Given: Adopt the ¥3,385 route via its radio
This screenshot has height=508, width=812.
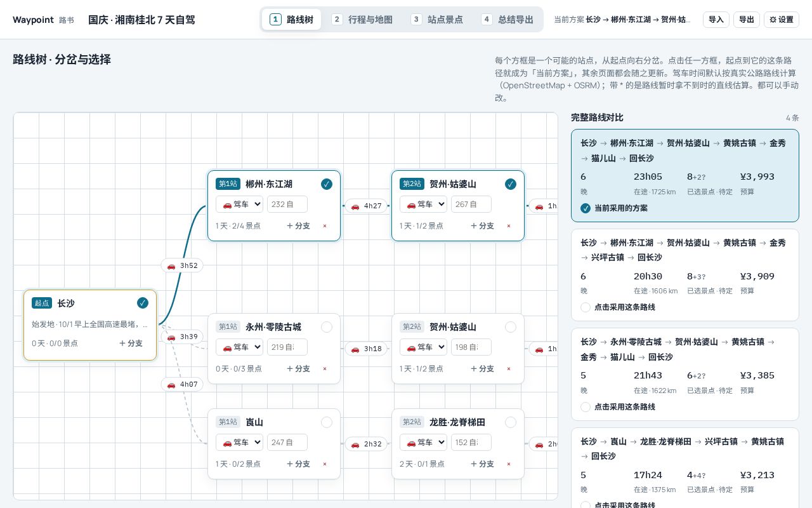Looking at the screenshot, I should (x=586, y=407).
